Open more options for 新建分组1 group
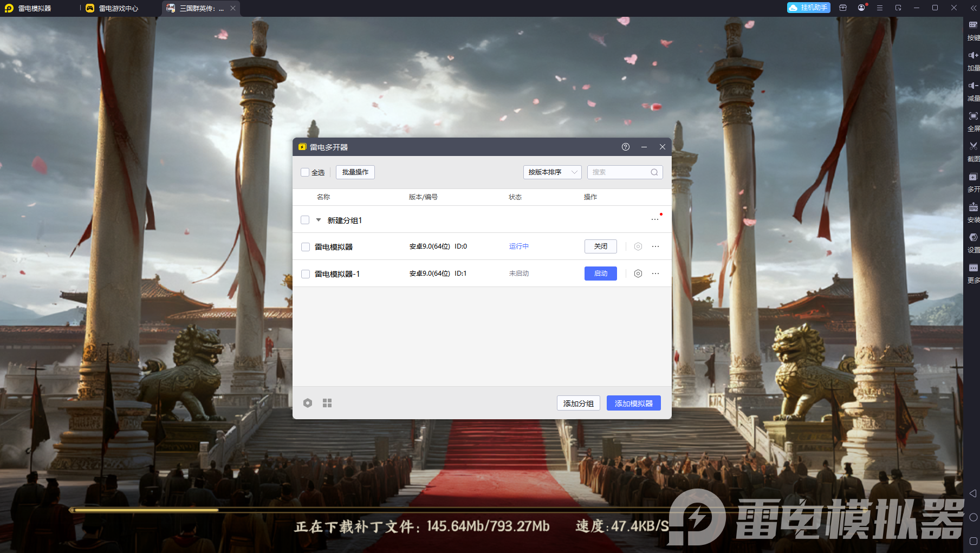 pos(655,219)
